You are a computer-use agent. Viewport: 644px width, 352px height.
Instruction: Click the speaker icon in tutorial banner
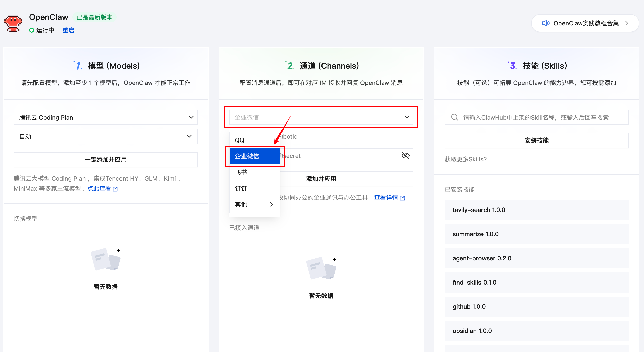click(x=545, y=23)
